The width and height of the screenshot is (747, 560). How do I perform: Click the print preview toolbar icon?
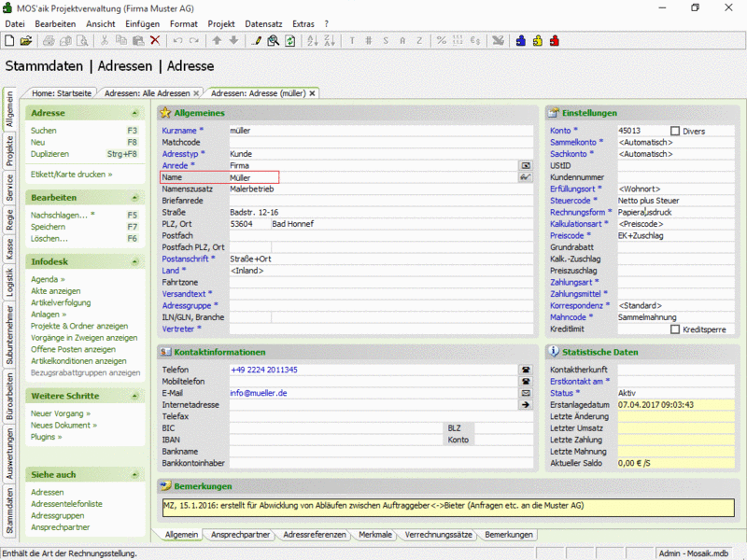[x=82, y=41]
